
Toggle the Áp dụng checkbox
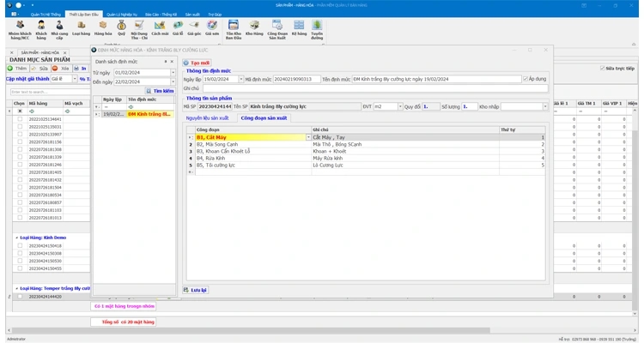point(526,78)
